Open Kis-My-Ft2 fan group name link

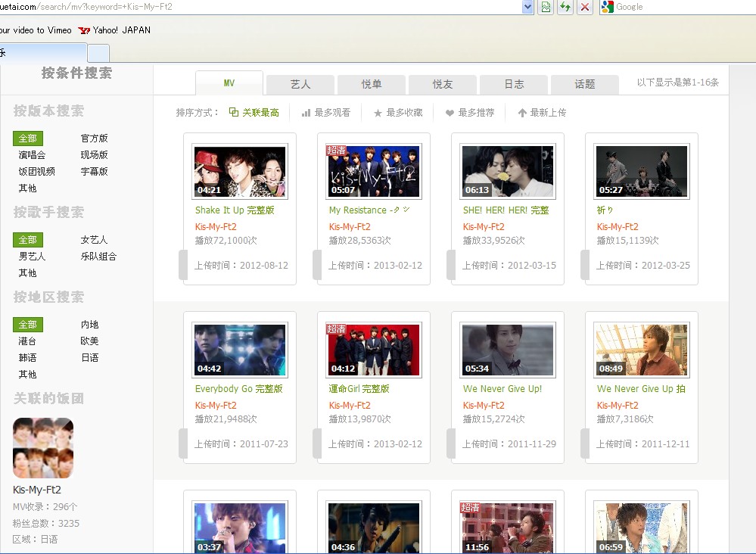tap(36, 490)
